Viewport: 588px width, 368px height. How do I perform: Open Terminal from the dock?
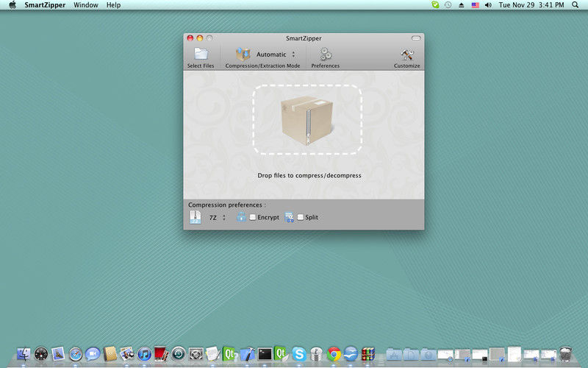point(265,354)
